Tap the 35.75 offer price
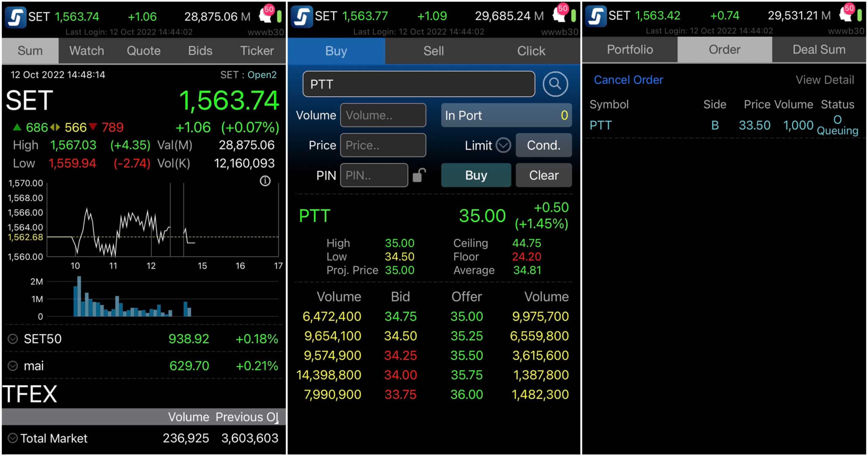This screenshot has width=868, height=456. click(467, 375)
